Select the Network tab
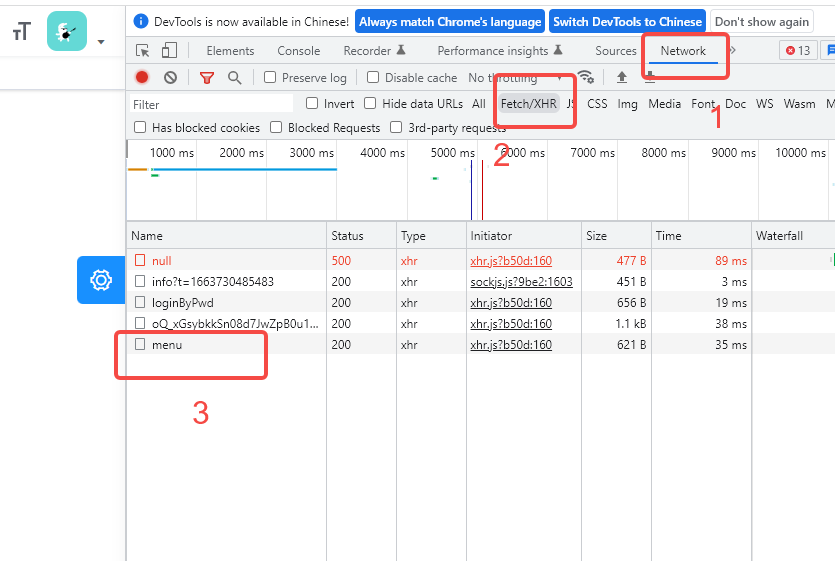Image resolution: width=835 pixels, height=561 pixels. click(x=683, y=51)
